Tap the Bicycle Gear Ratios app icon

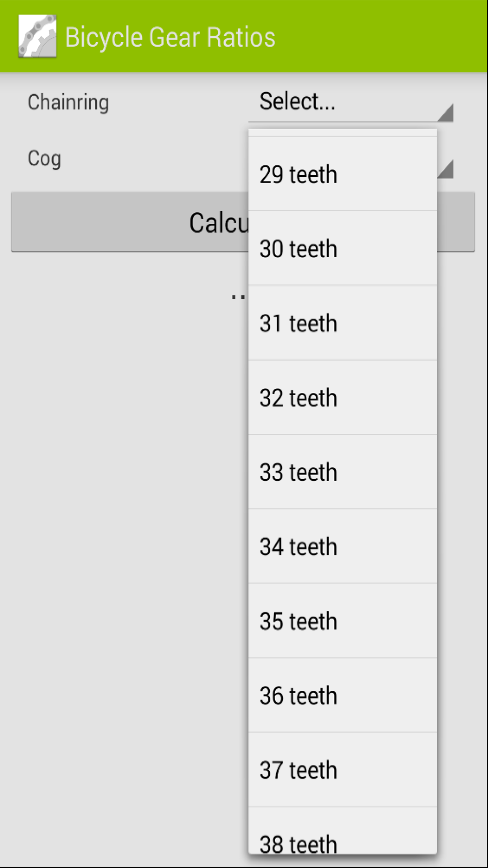(38, 37)
